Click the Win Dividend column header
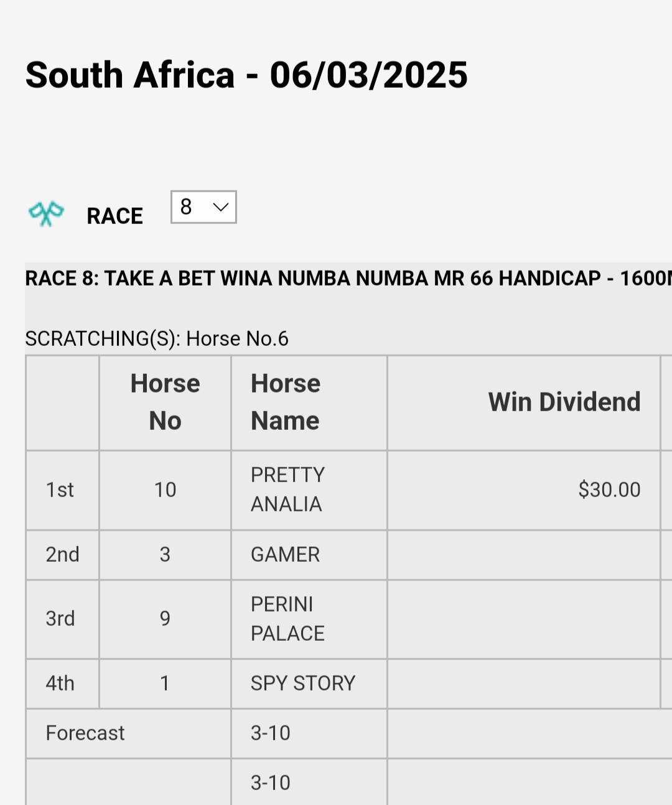The image size is (672, 805). tap(564, 402)
